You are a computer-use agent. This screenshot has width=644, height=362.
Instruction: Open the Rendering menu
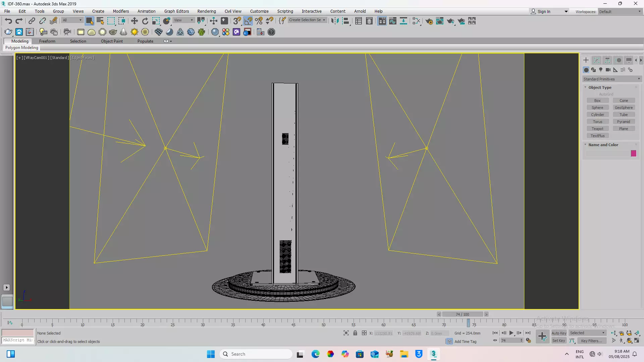tap(207, 11)
